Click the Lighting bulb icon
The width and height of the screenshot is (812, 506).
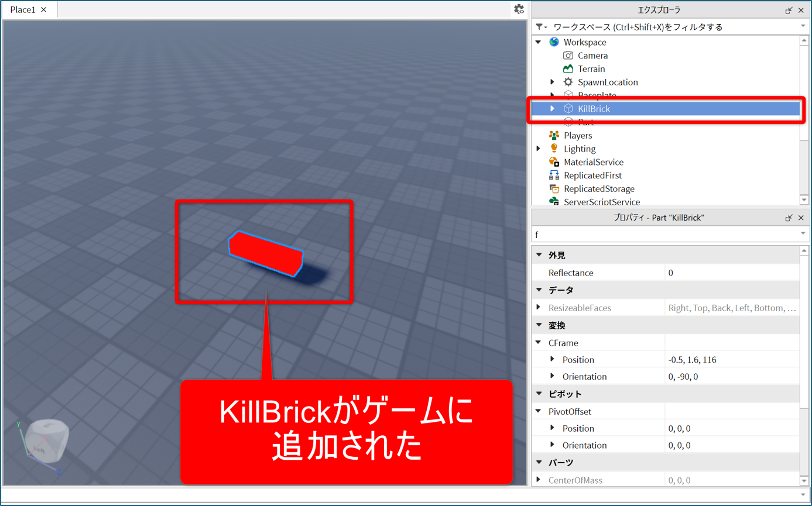click(554, 149)
